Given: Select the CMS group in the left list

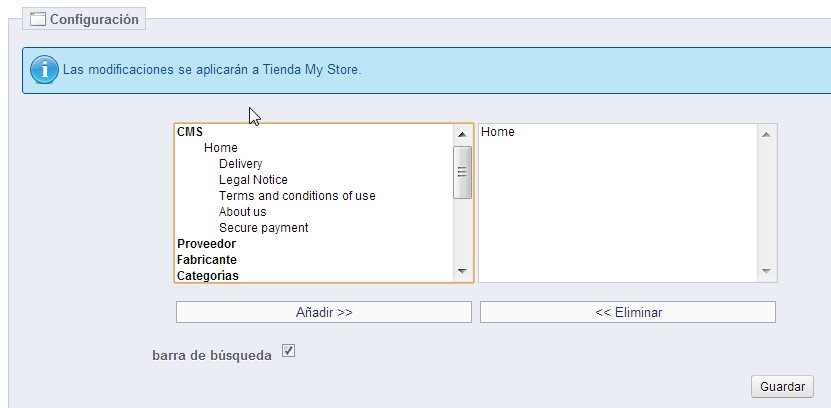Looking at the screenshot, I should (190, 132).
